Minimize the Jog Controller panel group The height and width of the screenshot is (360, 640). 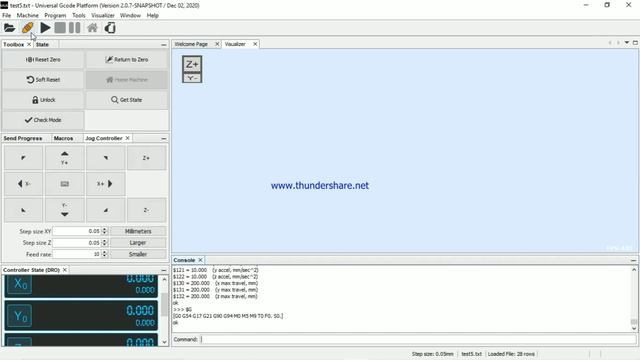coord(164,138)
